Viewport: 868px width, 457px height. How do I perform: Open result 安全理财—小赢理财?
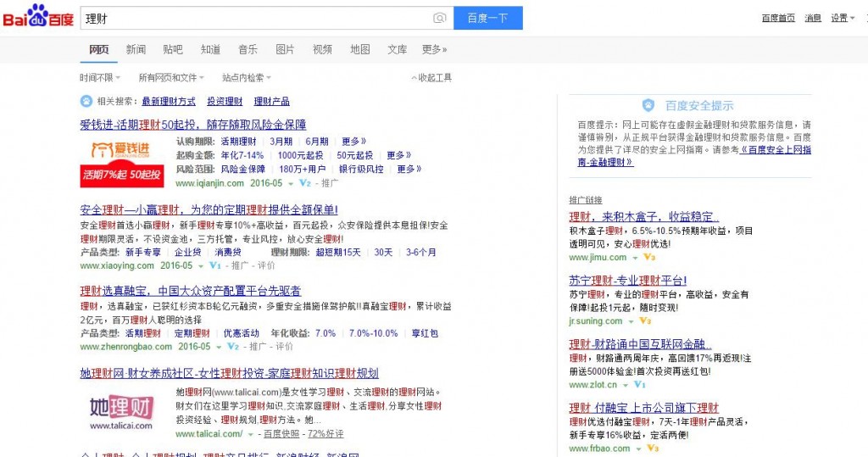pos(209,210)
